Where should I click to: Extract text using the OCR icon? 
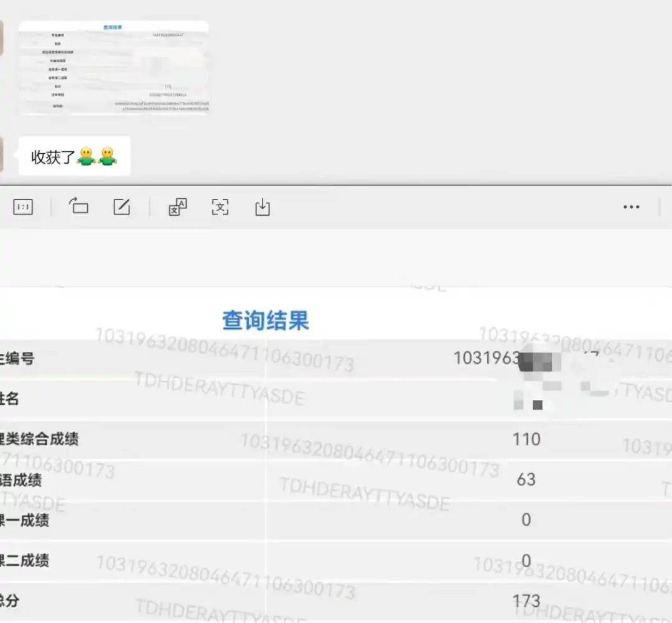pos(220,207)
